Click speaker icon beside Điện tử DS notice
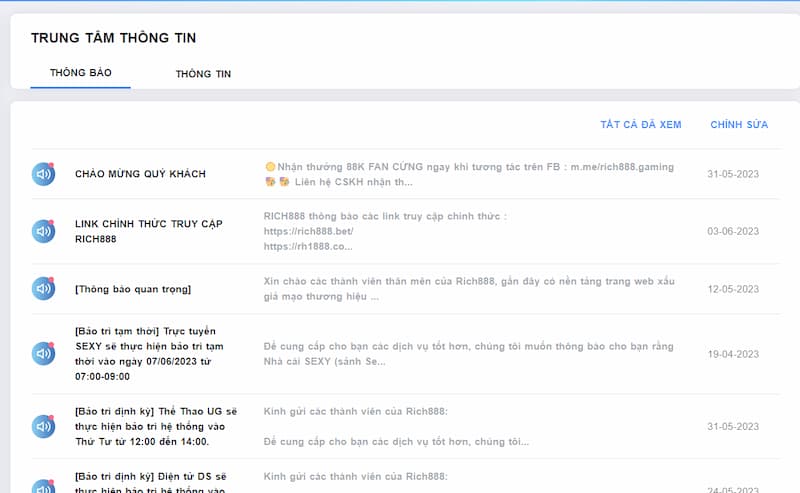This screenshot has width=800, height=493. pos(43,484)
